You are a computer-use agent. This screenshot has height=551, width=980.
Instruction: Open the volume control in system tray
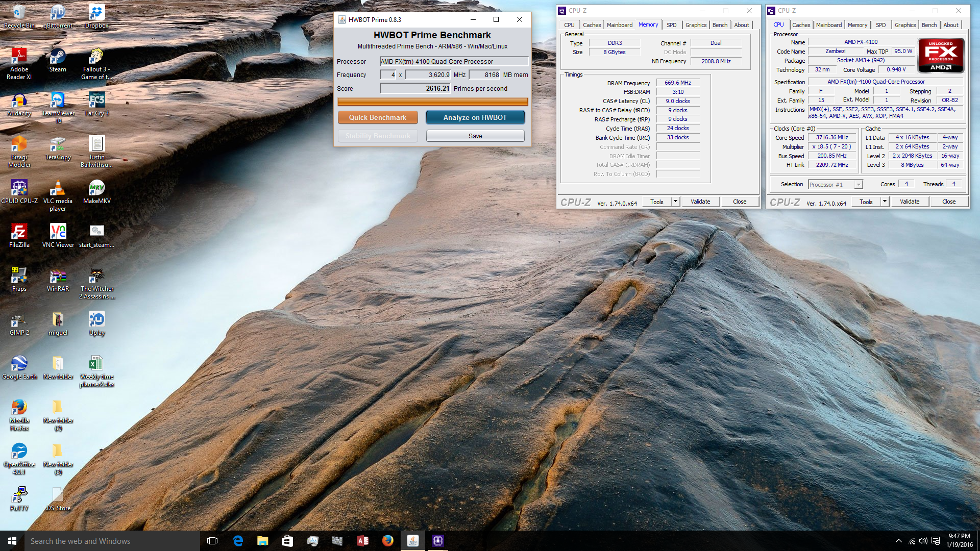[923, 541]
